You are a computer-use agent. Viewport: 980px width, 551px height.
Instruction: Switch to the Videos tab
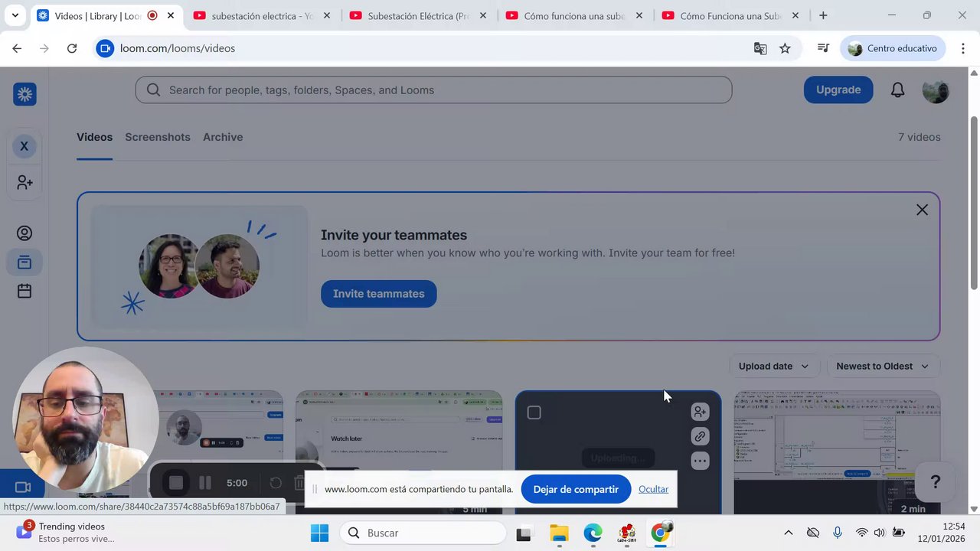(94, 137)
